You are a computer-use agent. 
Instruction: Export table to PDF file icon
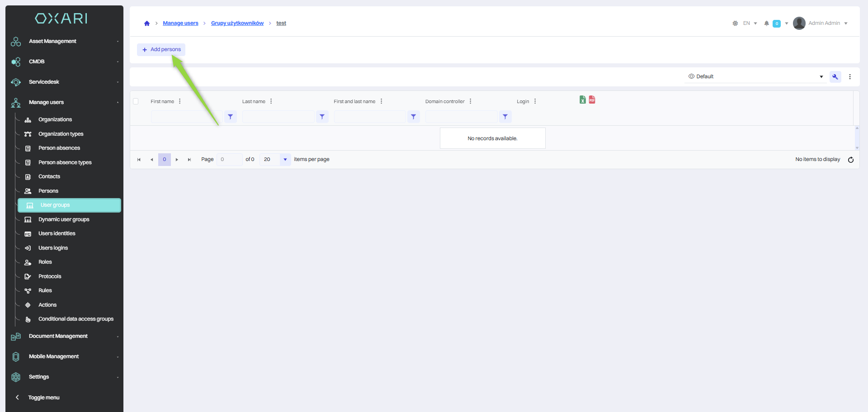pos(592,100)
